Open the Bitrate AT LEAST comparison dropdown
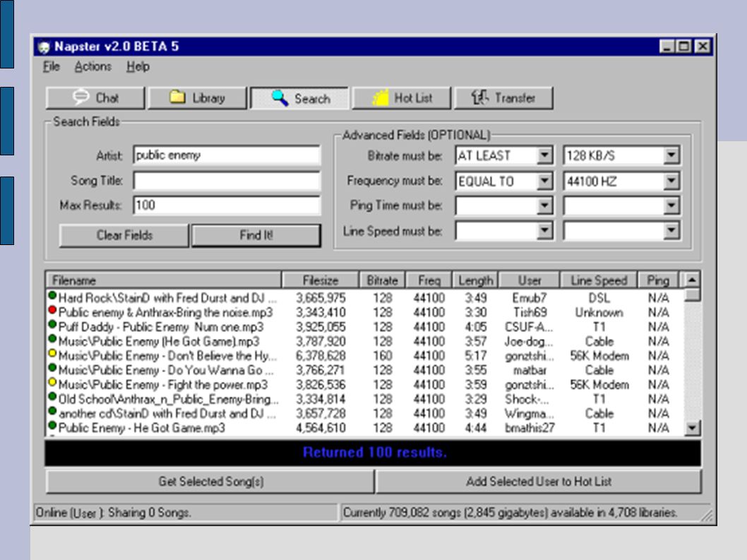Screen dimensions: 747x560 click(544, 155)
